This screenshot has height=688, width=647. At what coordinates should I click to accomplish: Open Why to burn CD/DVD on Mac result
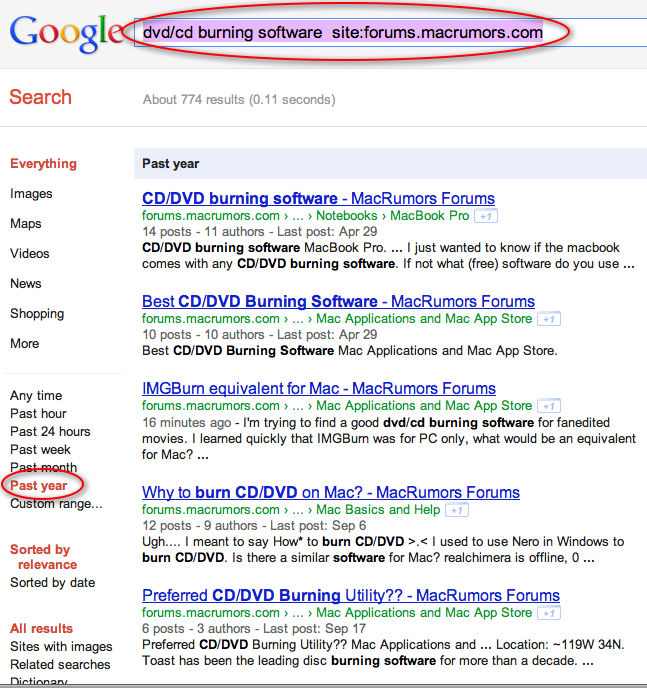coord(331,492)
